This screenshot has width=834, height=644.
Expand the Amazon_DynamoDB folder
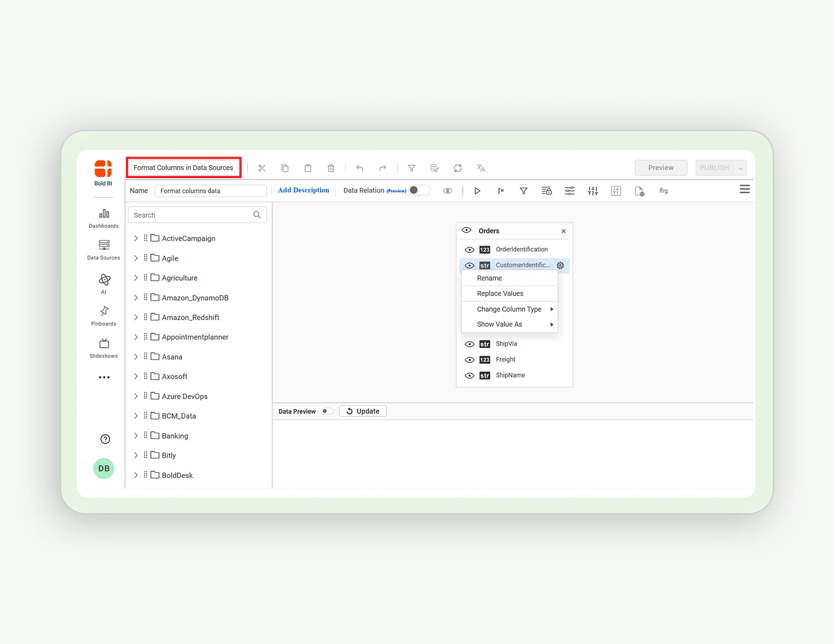(136, 298)
